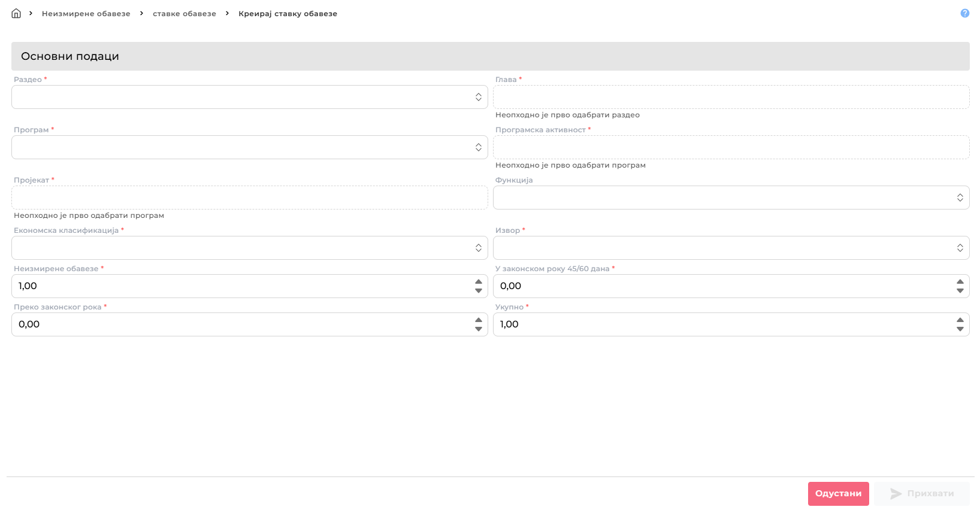Increase Укупно value with up arrow

coord(960,320)
